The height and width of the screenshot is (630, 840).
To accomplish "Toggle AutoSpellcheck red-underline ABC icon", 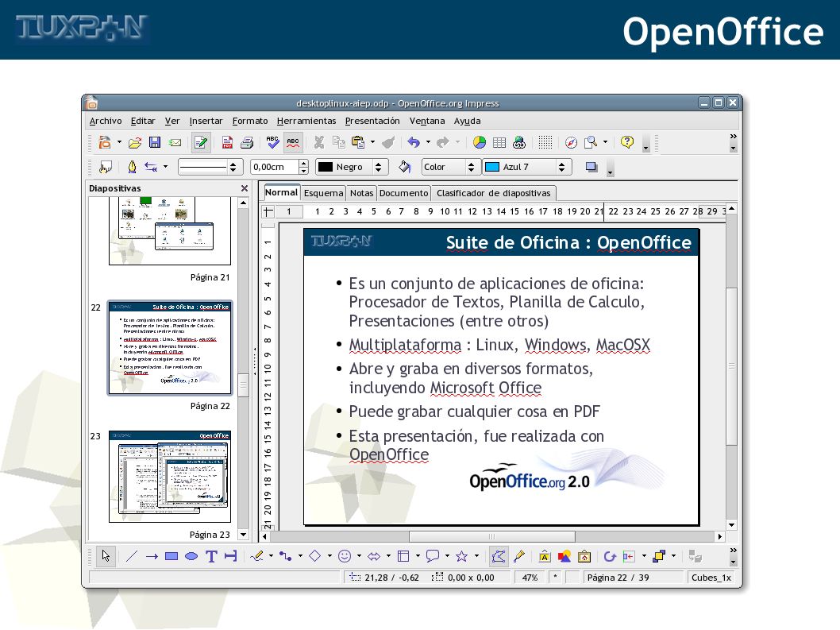I will click(292, 142).
